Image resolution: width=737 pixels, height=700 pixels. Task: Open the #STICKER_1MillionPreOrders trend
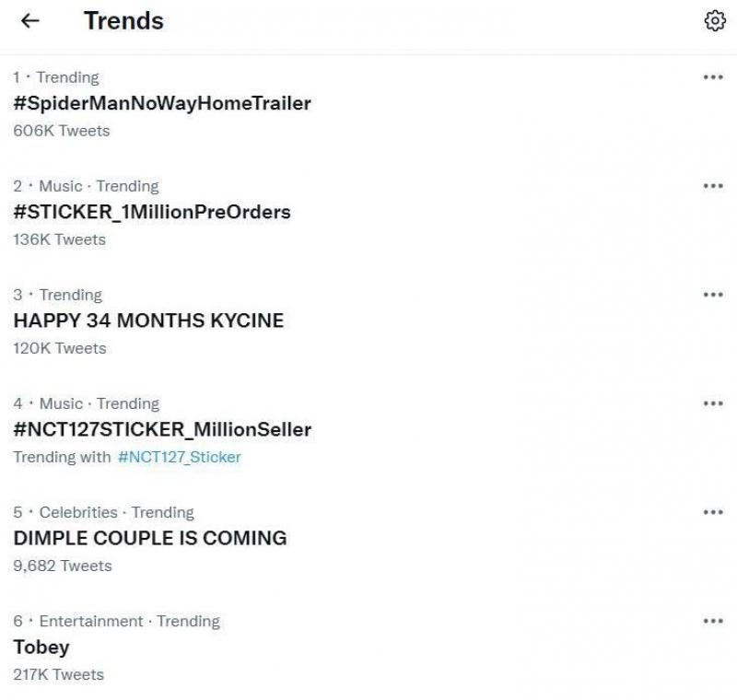(152, 212)
